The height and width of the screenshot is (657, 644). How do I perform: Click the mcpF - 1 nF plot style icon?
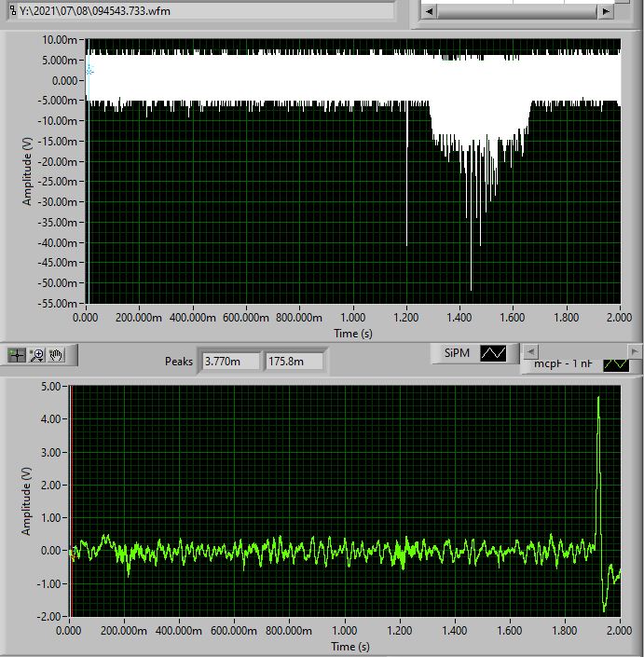coord(616,364)
